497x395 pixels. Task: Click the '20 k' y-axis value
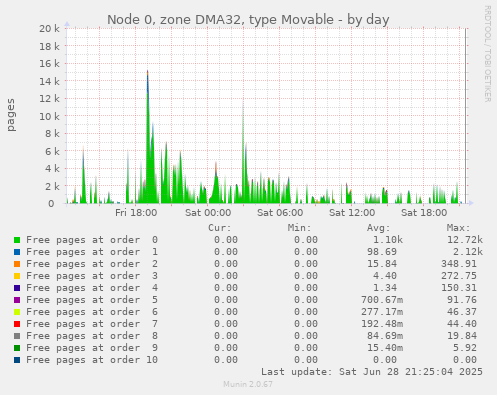tap(49, 29)
